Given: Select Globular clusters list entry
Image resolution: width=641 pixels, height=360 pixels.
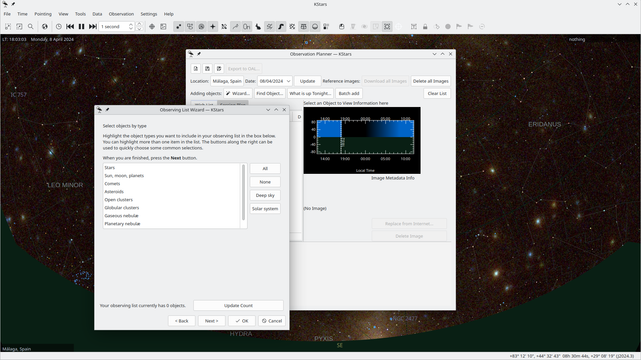Looking at the screenshot, I should [x=172, y=208].
